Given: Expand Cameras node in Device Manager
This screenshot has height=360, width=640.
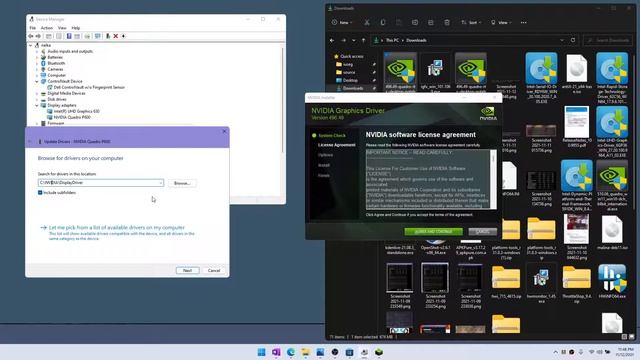Looking at the screenshot, I should tap(37, 69).
